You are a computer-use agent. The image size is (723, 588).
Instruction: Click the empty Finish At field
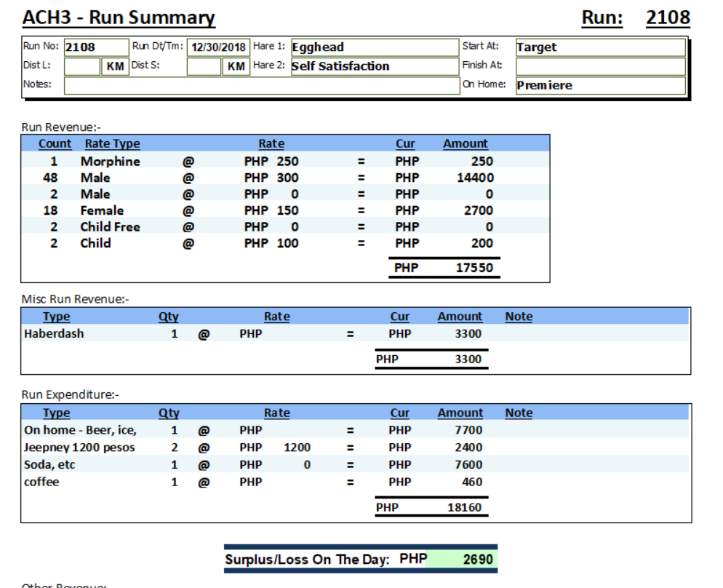600,66
